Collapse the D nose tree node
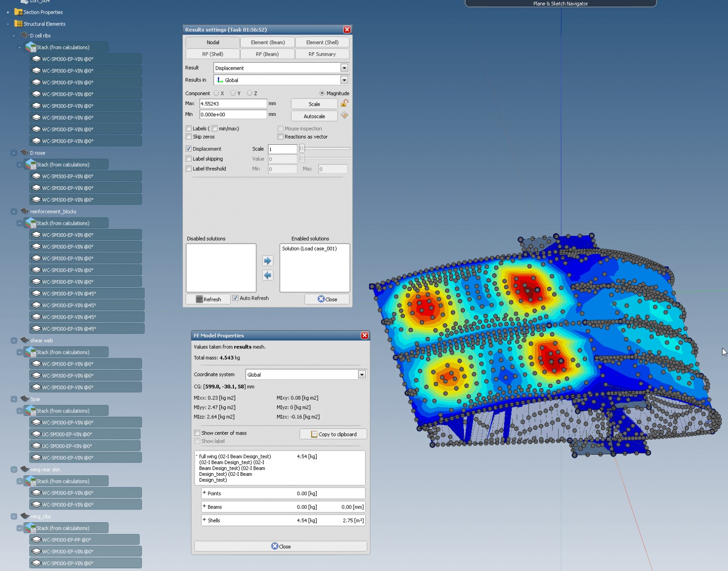The height and width of the screenshot is (571, 728). coord(14,153)
